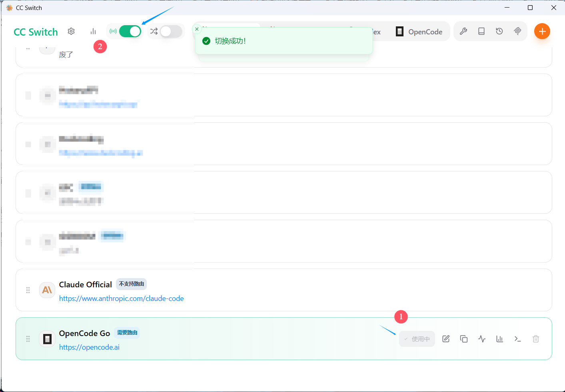The width and height of the screenshot is (565, 392).
Task: Edit the OpenCode Go provider
Action: click(x=446, y=339)
